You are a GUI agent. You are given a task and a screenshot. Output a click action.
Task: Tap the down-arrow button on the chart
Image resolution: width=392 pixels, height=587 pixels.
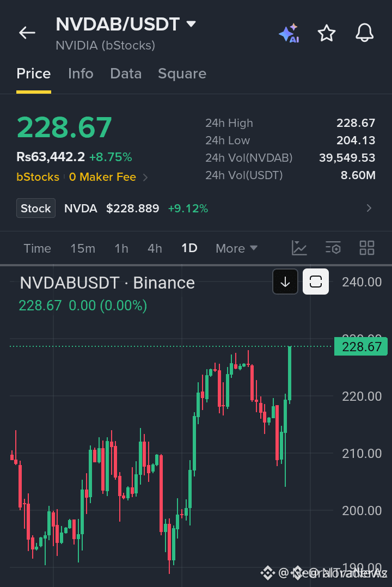tap(285, 282)
